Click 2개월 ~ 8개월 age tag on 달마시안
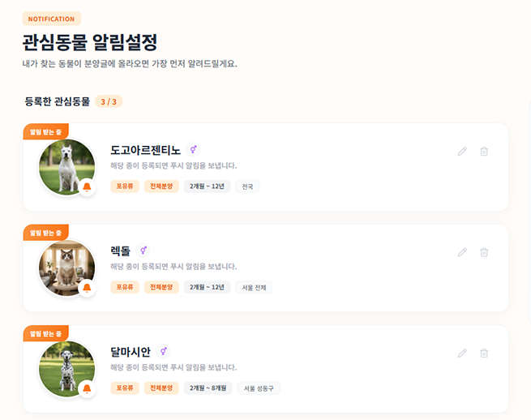The image size is (531, 420). click(208, 388)
